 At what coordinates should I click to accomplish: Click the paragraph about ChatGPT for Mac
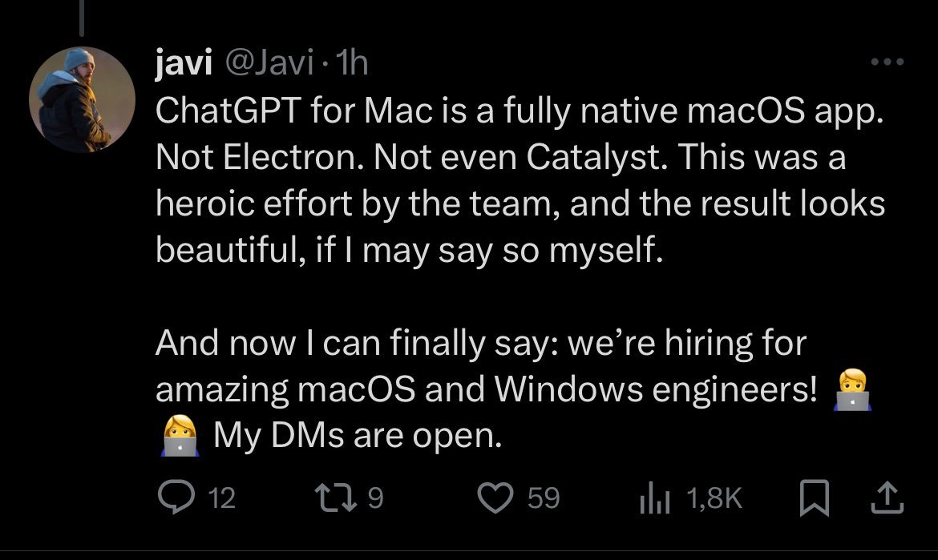(x=520, y=181)
